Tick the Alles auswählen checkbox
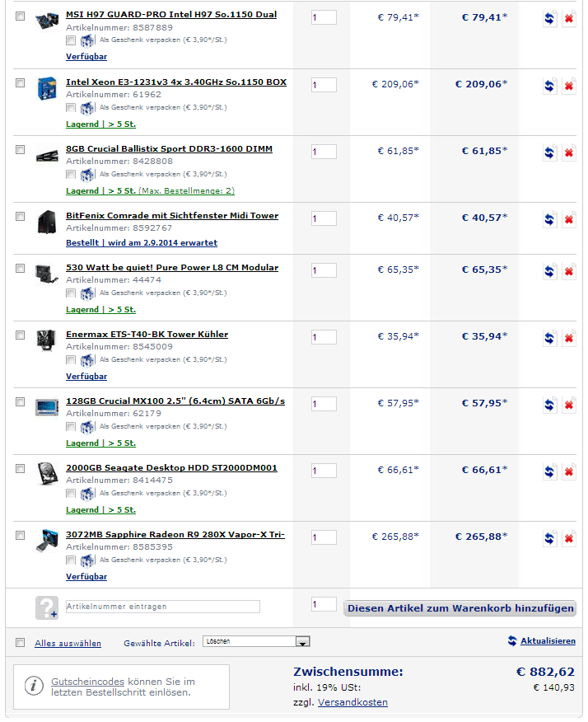 point(20,642)
